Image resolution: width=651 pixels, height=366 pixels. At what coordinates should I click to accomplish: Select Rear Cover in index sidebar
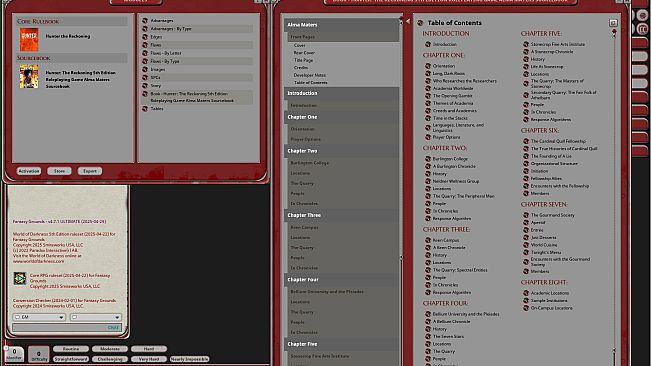[304, 53]
